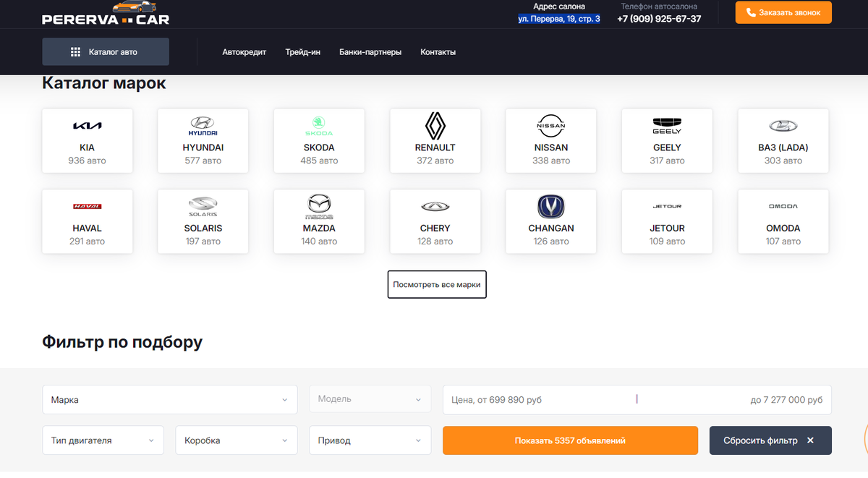This screenshot has width=868, height=478.
Task: Click the Geely brand logo
Action: pos(667,127)
